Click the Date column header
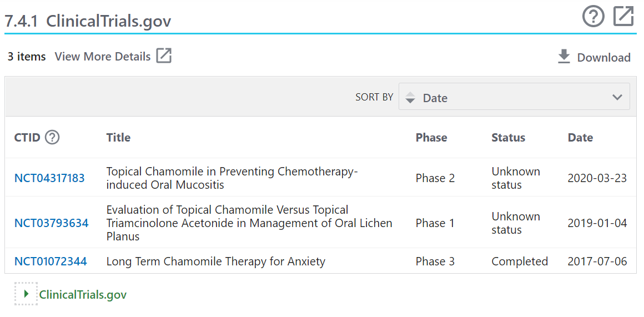The width and height of the screenshot is (644, 317). click(580, 138)
